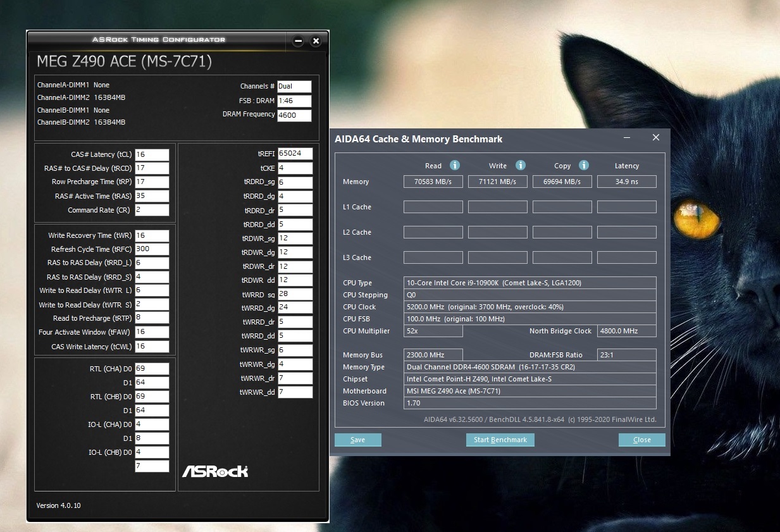Click the DRAM:FSB Ratio value 23:1

point(627,355)
